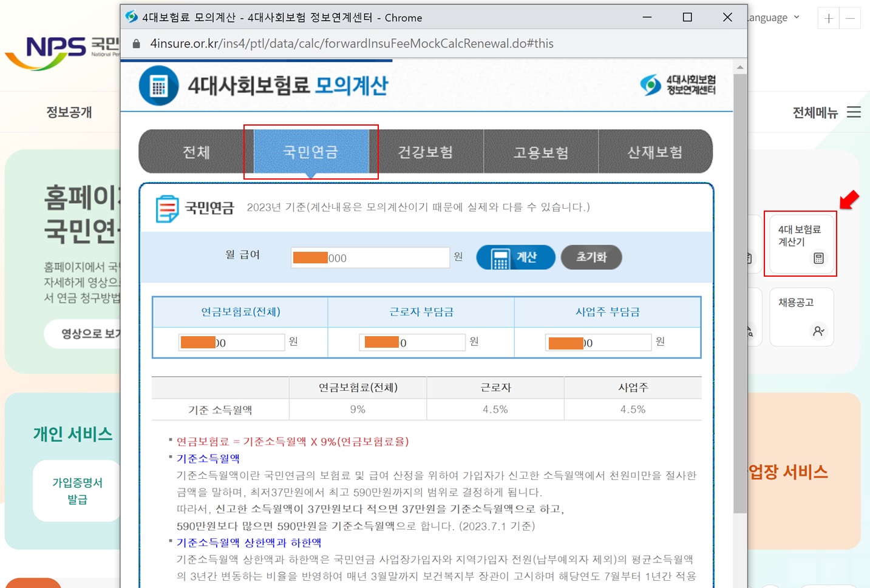Switch to the 건강보험 tab

(425, 152)
